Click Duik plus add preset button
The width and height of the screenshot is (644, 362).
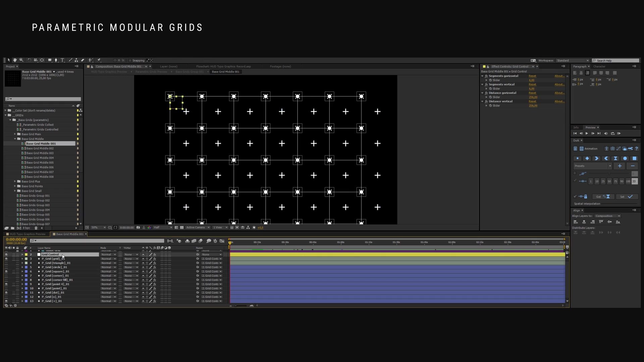tap(620, 166)
